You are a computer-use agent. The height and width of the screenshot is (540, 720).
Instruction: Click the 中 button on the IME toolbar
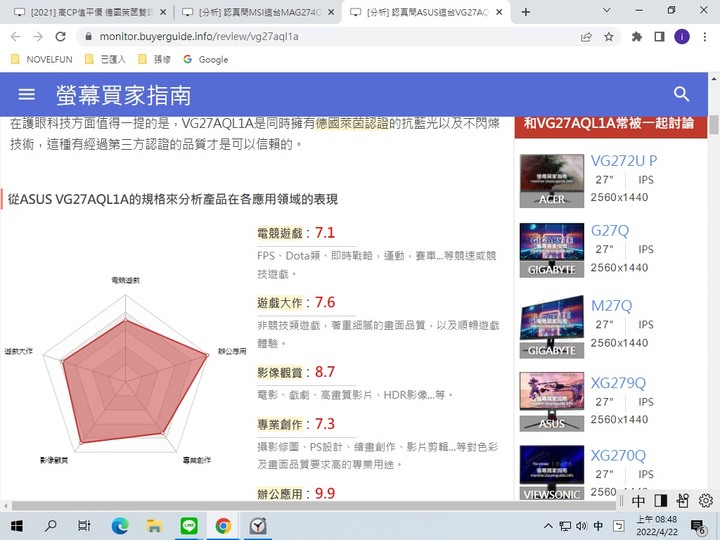639,501
